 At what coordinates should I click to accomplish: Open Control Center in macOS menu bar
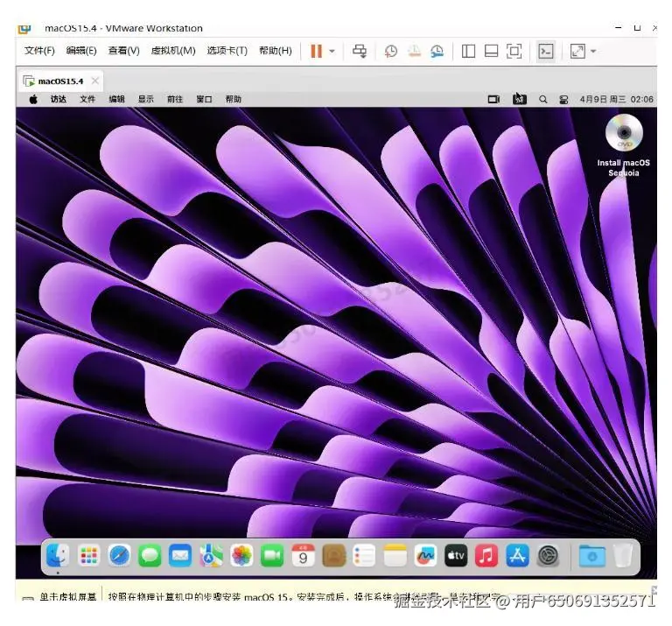point(563,100)
